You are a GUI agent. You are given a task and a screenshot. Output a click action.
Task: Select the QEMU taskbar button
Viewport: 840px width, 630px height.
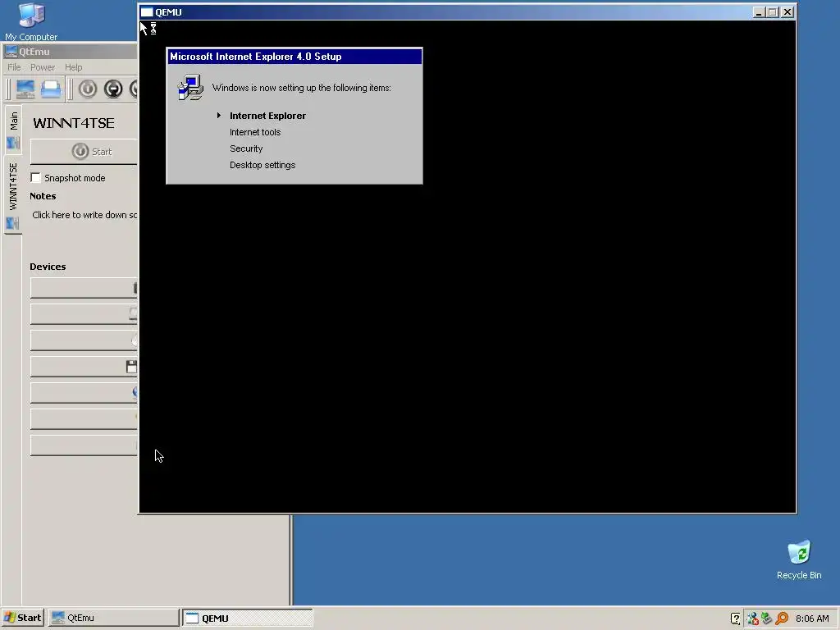tap(248, 618)
